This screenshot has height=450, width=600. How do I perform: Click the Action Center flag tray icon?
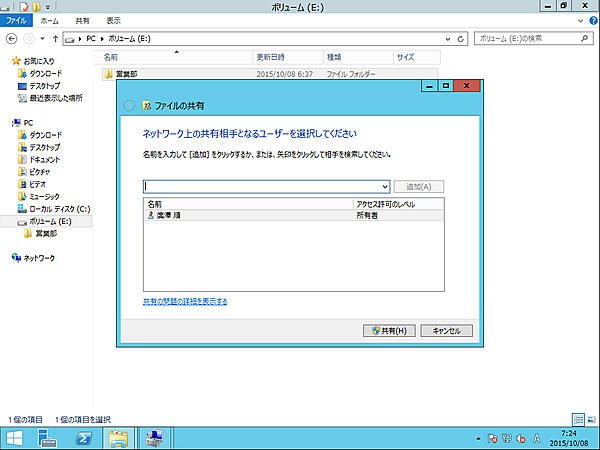coord(493,439)
